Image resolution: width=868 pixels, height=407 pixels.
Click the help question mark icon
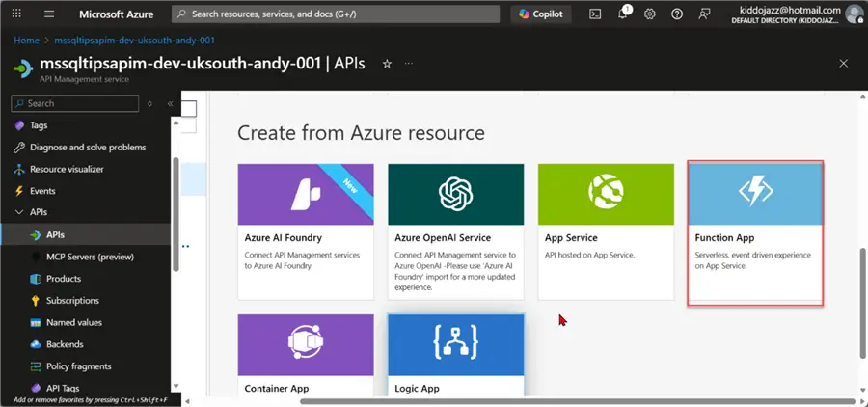(x=677, y=14)
